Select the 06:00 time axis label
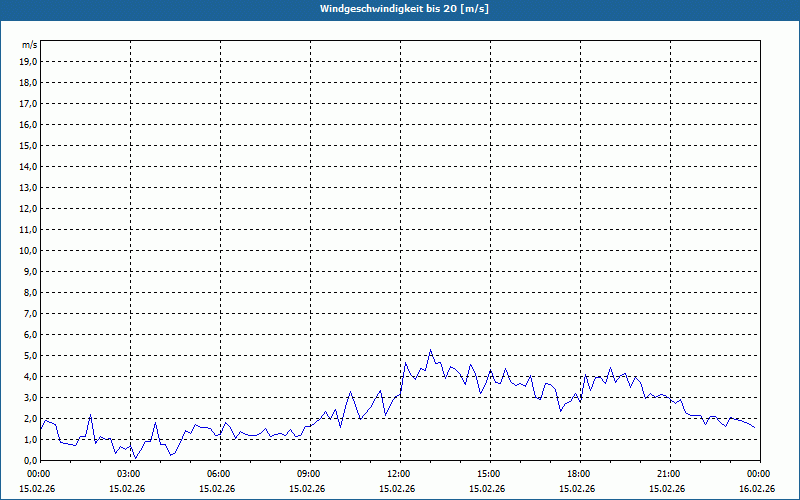Image resolution: width=800 pixels, height=500 pixels. click(218, 474)
